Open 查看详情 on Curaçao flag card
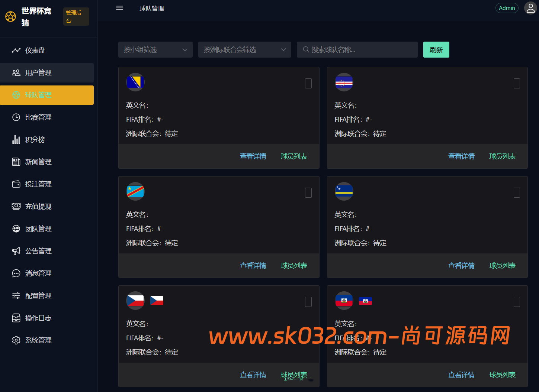The image size is (539, 392). 461,265
